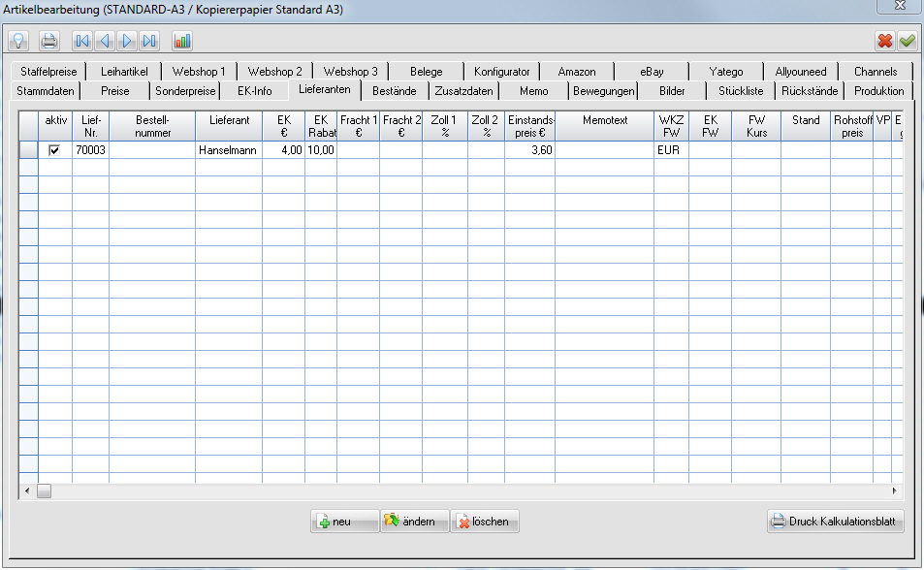Select EK Rabatt cell 10,00

coord(321,150)
